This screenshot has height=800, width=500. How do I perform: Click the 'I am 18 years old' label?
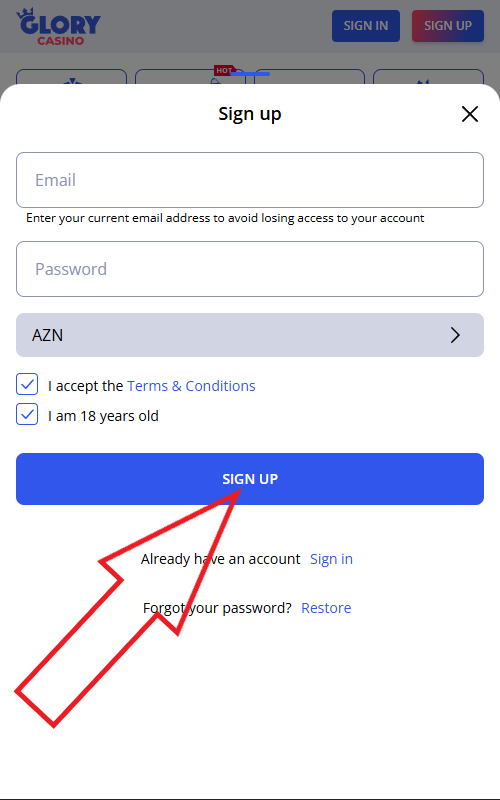[x=103, y=416]
